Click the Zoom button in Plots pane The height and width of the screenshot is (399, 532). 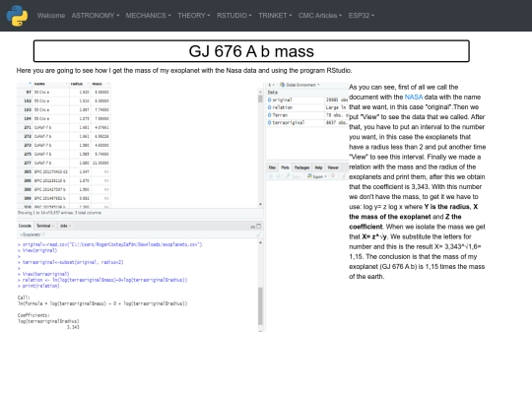click(x=294, y=176)
